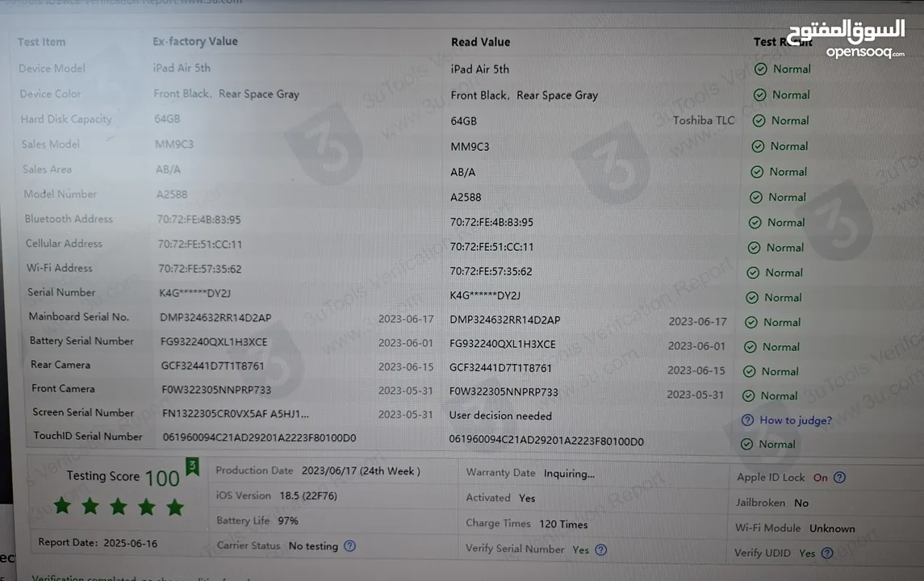The height and width of the screenshot is (581, 924).
Task: Click read rear camera serial GCF32441D7T1T8761
Action: click(x=500, y=368)
